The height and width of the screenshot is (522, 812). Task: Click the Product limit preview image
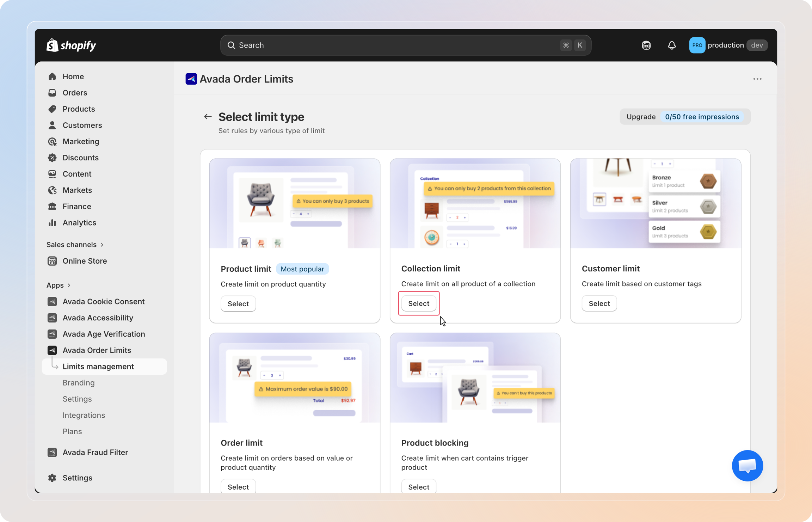295,203
